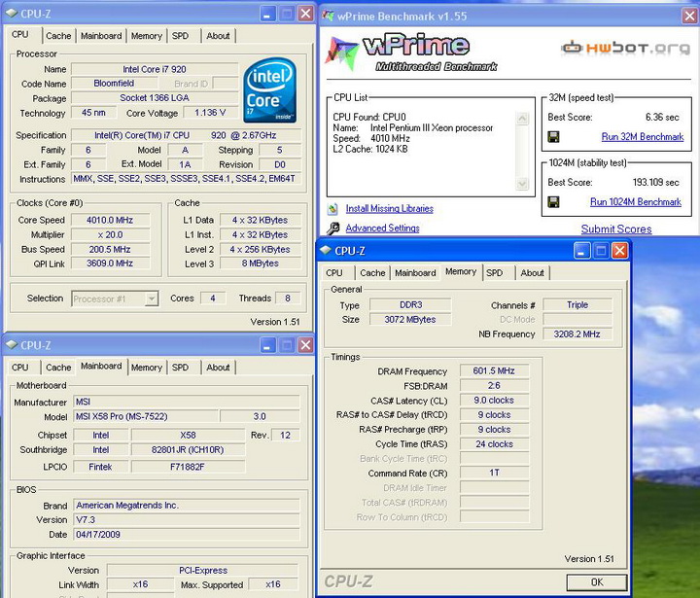Click the Core Speed 4010.0 MHz field
Screen dimensions: 700x598
[x=110, y=220]
